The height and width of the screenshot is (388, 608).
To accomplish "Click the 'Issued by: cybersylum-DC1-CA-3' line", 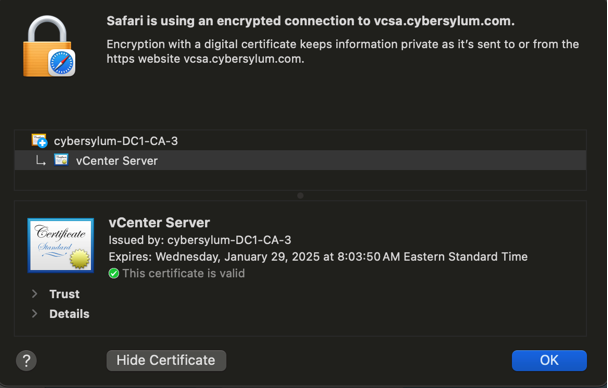I will (200, 240).
